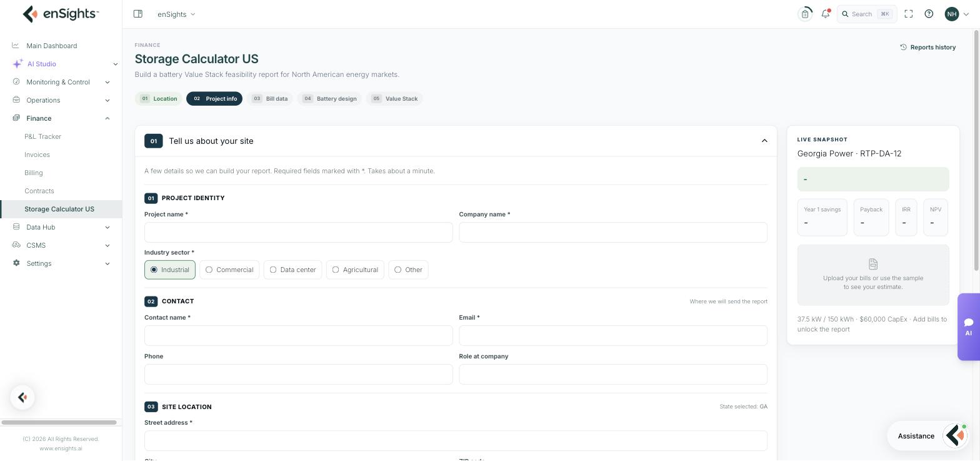Collapse the Tell us about your site panel
Viewport: 980px width, 461px height.
click(764, 141)
